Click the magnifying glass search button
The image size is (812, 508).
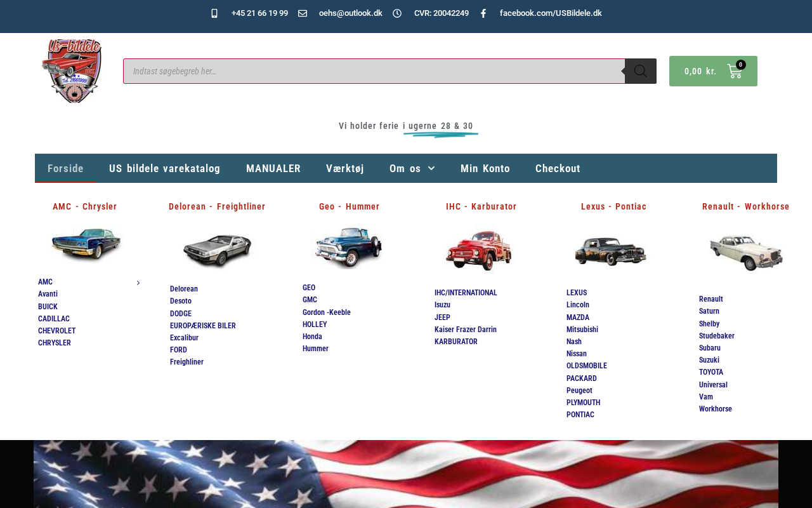click(641, 71)
